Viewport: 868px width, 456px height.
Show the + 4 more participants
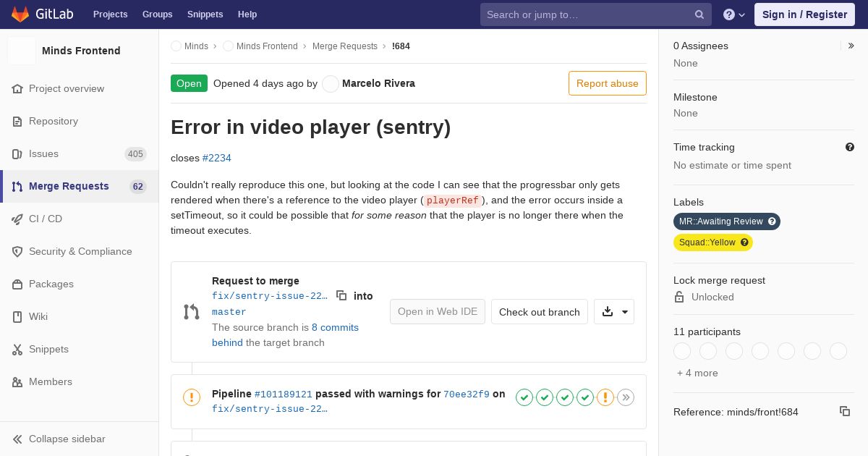coord(697,373)
